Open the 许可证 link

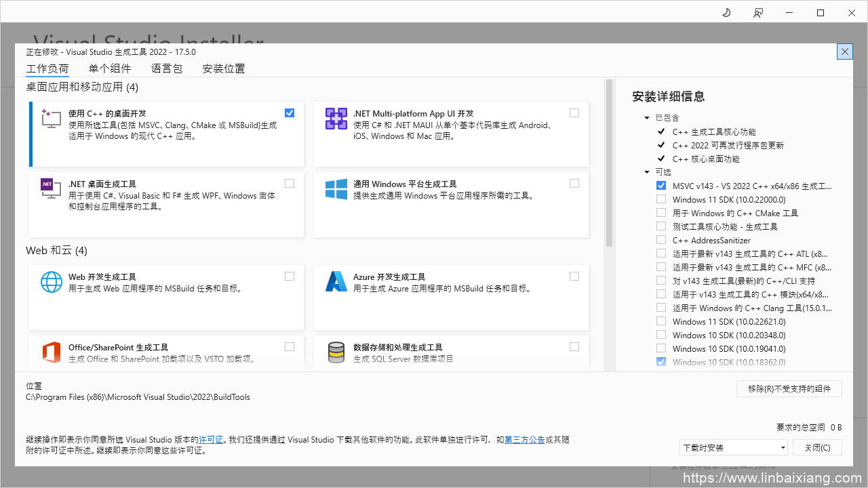211,439
